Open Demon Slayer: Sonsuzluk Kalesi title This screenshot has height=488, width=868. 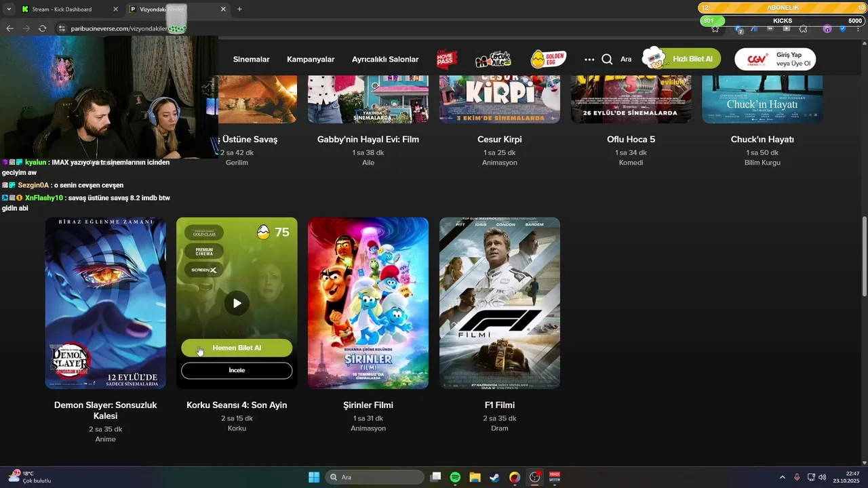[x=106, y=410]
